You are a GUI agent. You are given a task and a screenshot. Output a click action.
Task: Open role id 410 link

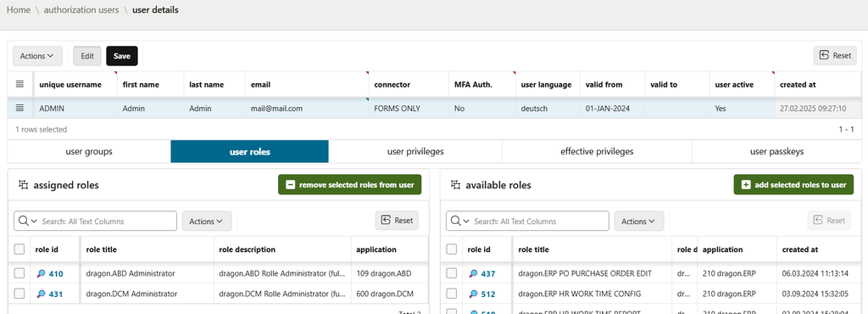pos(56,273)
